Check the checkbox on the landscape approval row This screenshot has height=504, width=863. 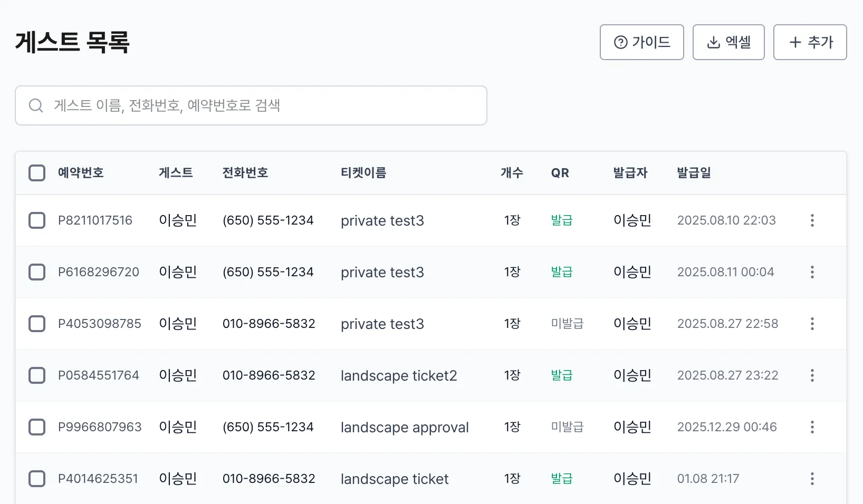pos(37,427)
